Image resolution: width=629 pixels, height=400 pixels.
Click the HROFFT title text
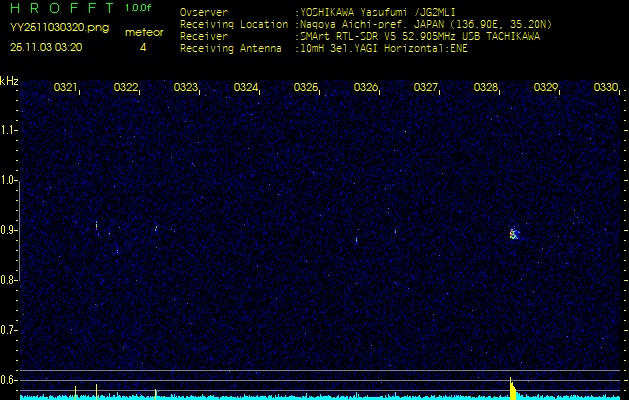click(62, 8)
